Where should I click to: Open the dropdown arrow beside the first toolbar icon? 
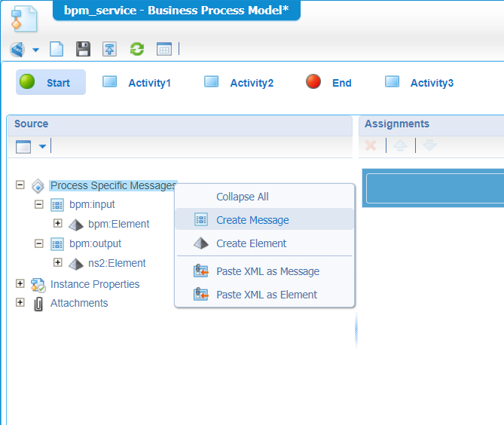pyautogui.click(x=35, y=50)
